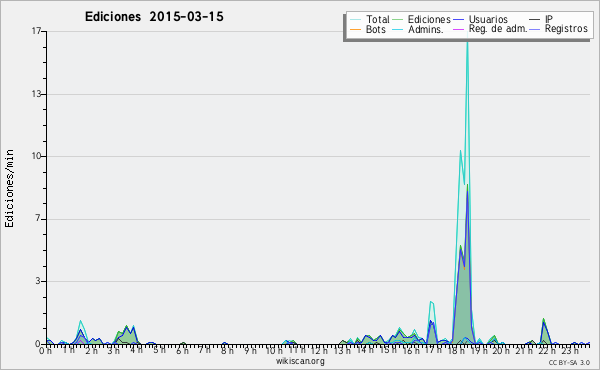Image resolution: width=600 pixels, height=370 pixels.
Task: Click the y-axis value 13
Action: (36, 94)
